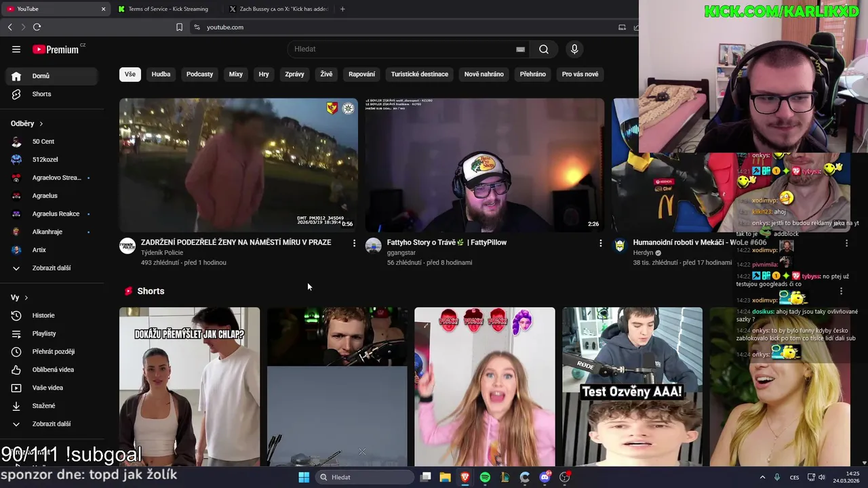Select the Pro vás nové chip
This screenshot has height=488, width=868.
click(x=580, y=74)
